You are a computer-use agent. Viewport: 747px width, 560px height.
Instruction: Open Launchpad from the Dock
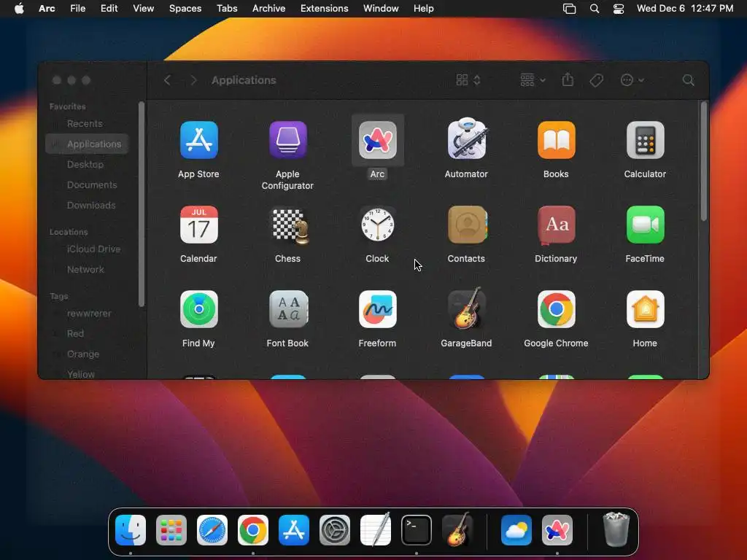click(171, 529)
